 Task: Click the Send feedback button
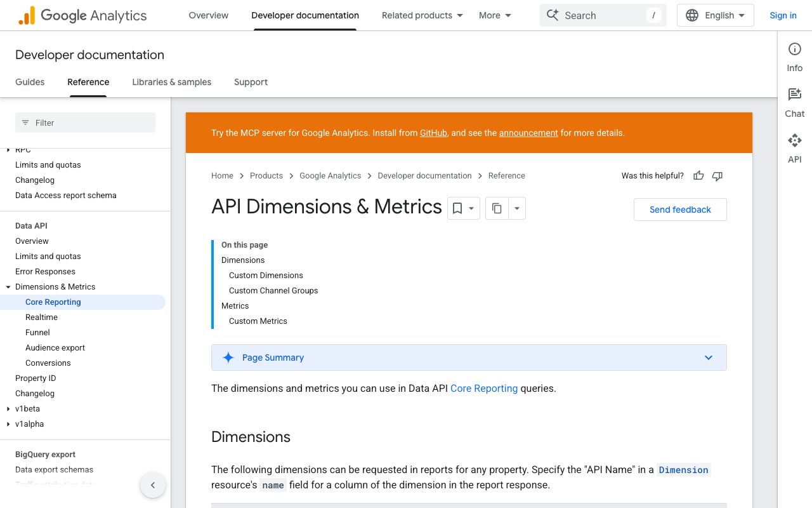(680, 210)
